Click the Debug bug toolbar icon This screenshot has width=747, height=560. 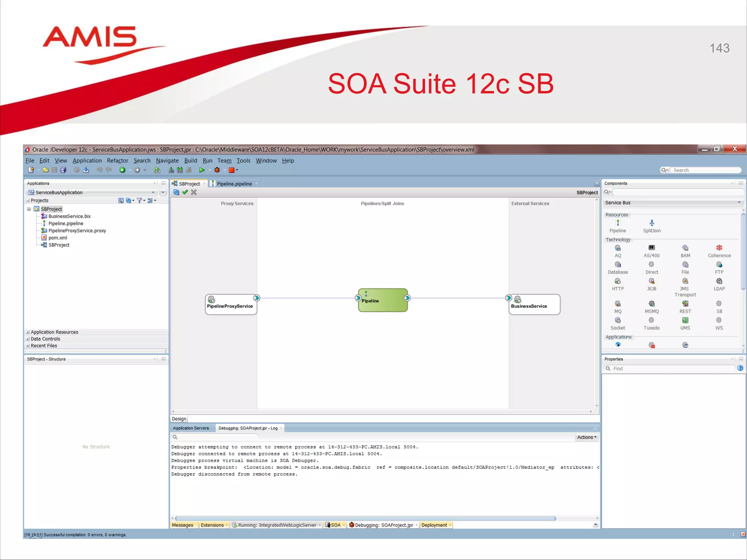[x=217, y=170]
